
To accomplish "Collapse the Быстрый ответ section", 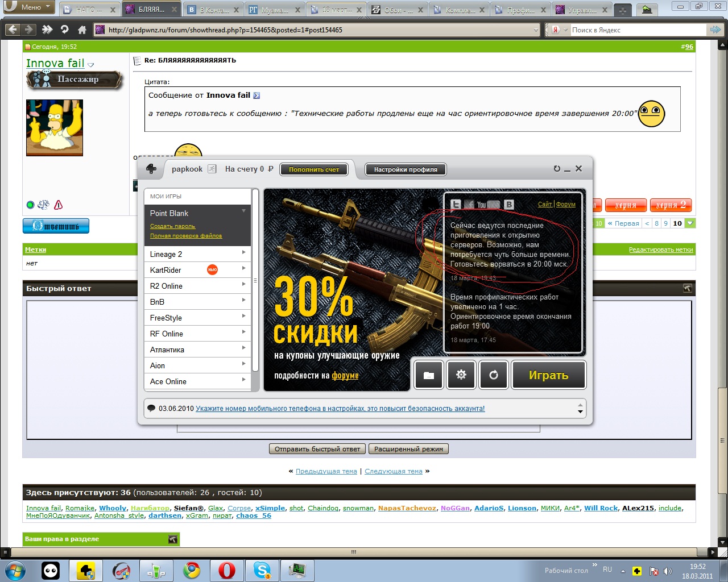I will 687,288.
